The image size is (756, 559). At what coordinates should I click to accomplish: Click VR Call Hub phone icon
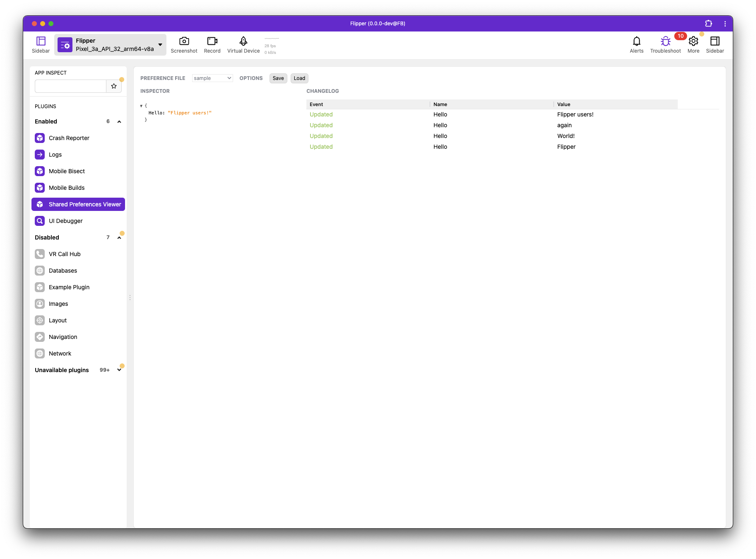[40, 254]
